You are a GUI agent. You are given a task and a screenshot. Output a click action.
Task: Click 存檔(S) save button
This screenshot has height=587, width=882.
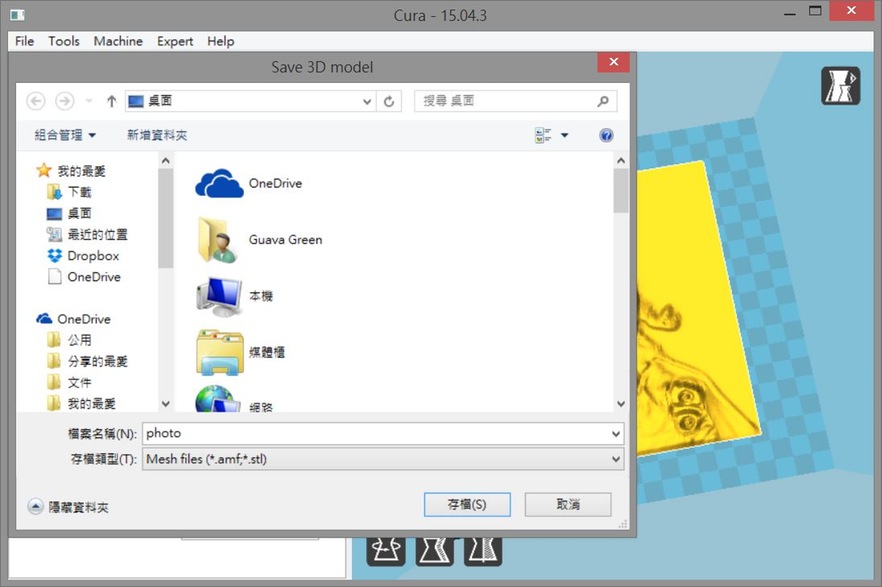467,504
